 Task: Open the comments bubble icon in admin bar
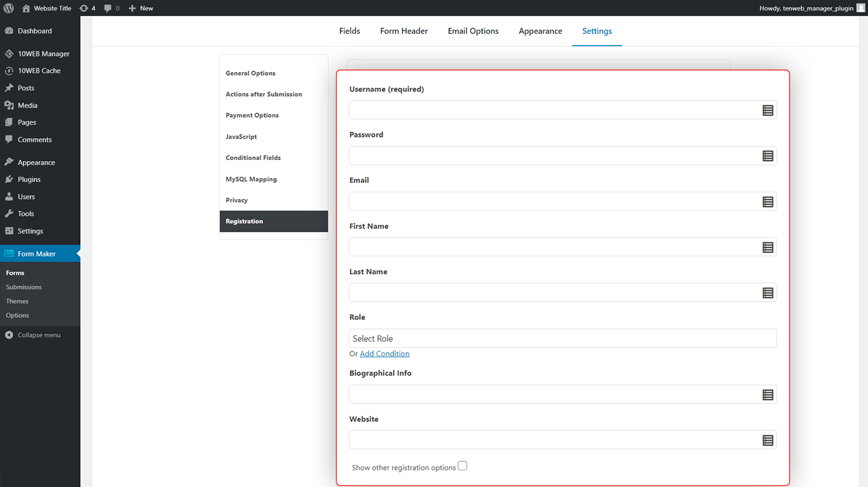(x=108, y=8)
